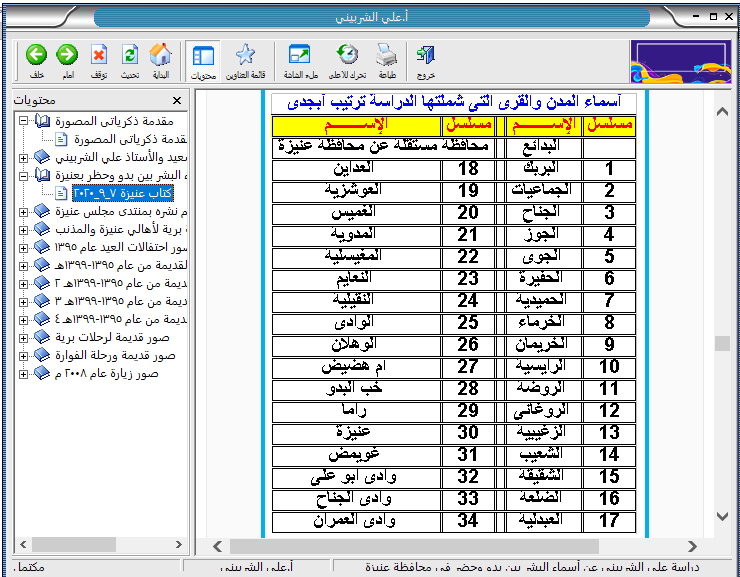Click the red X stop icon
Screen dimensions: 740x577
[x=99, y=55]
